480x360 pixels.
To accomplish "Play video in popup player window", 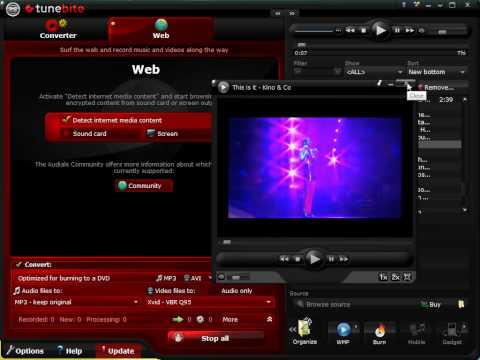I will coord(314,259).
